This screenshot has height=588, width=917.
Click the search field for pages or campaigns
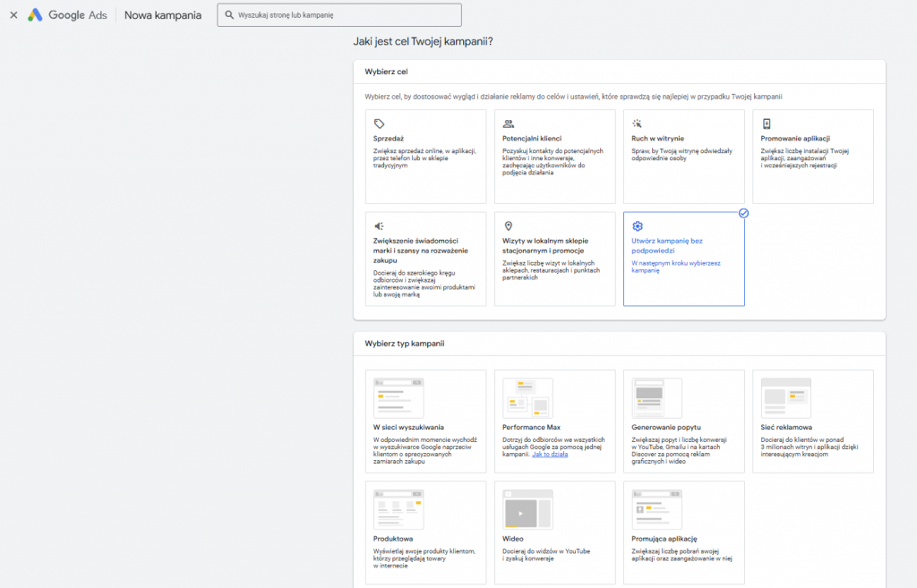point(340,15)
